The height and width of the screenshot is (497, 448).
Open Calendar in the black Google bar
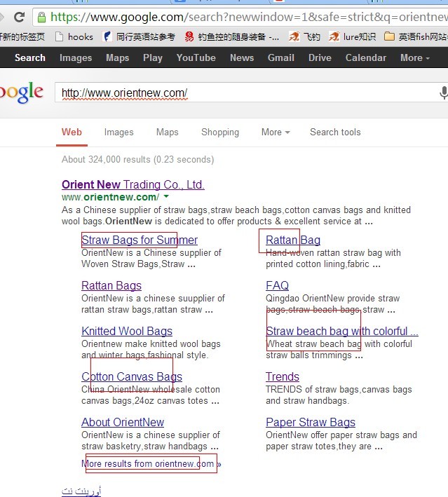[x=366, y=57]
